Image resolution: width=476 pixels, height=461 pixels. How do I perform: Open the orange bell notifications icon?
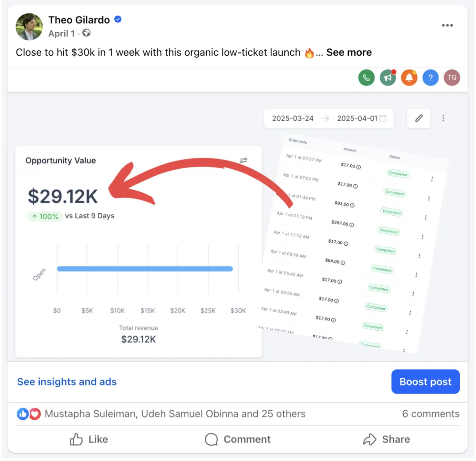pos(409,77)
